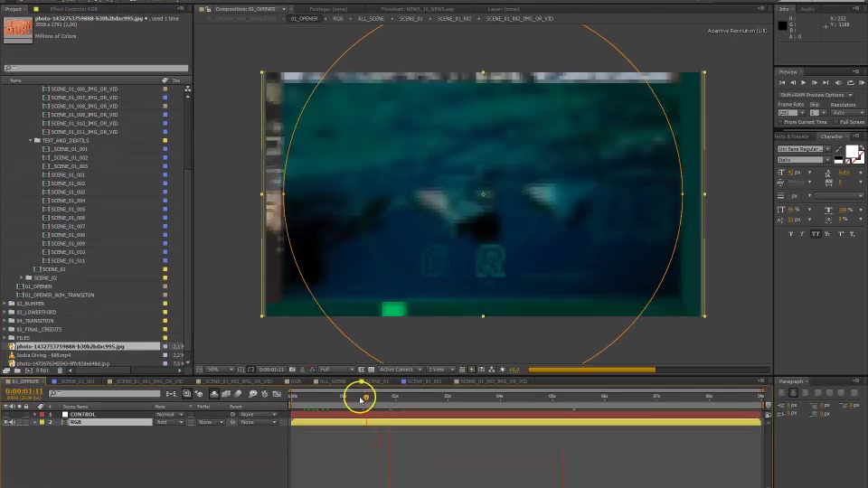
Task: Switch to the Character panel tab
Action: pos(831,136)
